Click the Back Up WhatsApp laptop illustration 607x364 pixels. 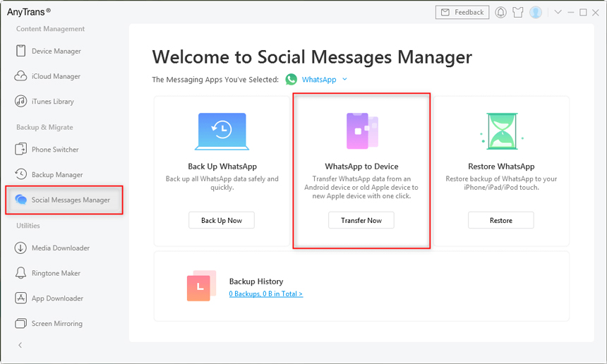tap(222, 131)
